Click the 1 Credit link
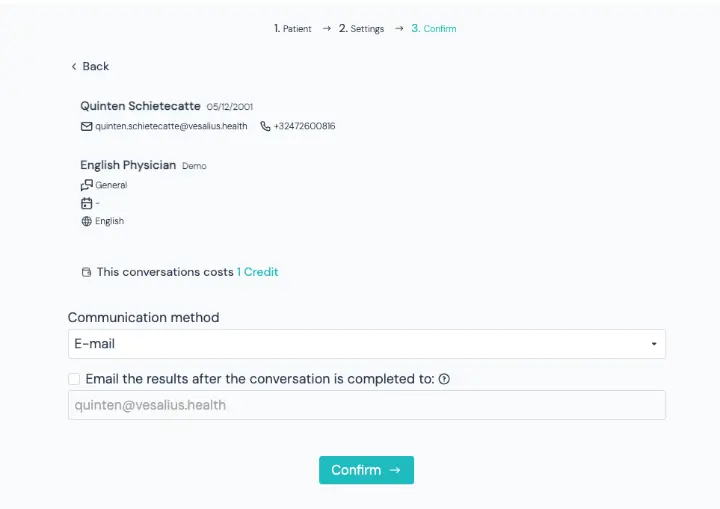Image resolution: width=720 pixels, height=509 pixels. click(x=257, y=272)
